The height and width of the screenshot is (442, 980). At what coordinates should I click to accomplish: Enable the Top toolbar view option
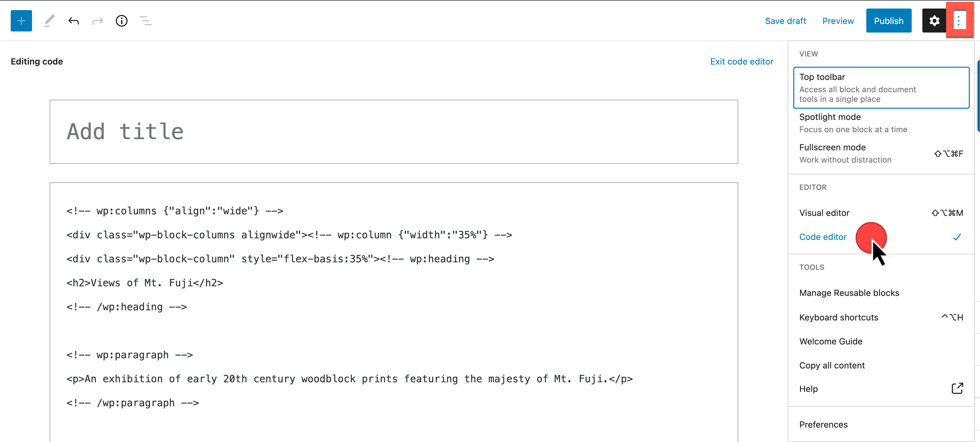881,88
